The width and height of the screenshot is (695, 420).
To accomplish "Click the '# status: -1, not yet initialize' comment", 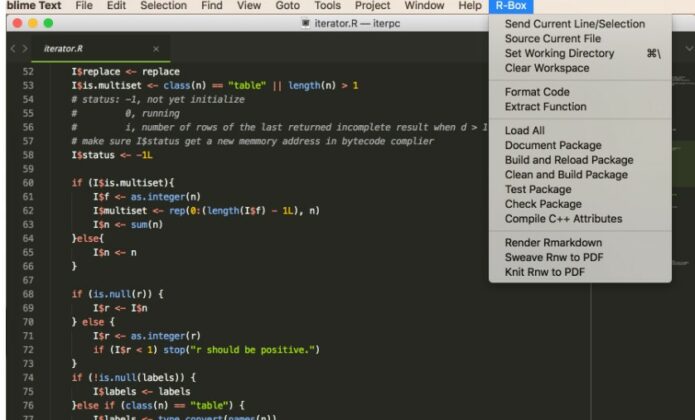I will (x=158, y=99).
